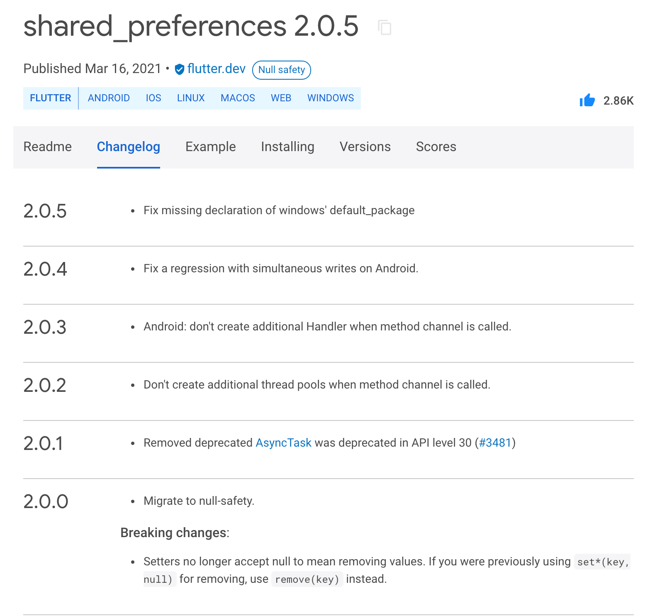Open the Installing tab

288,147
